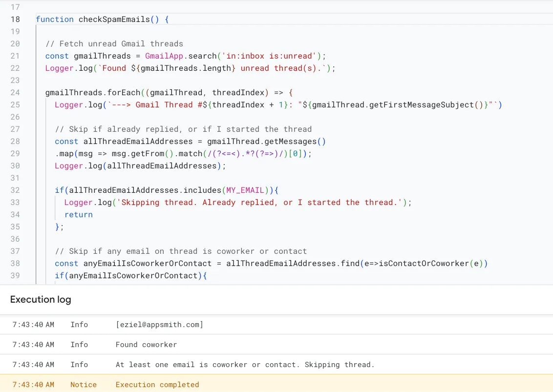Select the 'Found coworker' log entry
This screenshot has width=553, height=392.
pyautogui.click(x=146, y=345)
